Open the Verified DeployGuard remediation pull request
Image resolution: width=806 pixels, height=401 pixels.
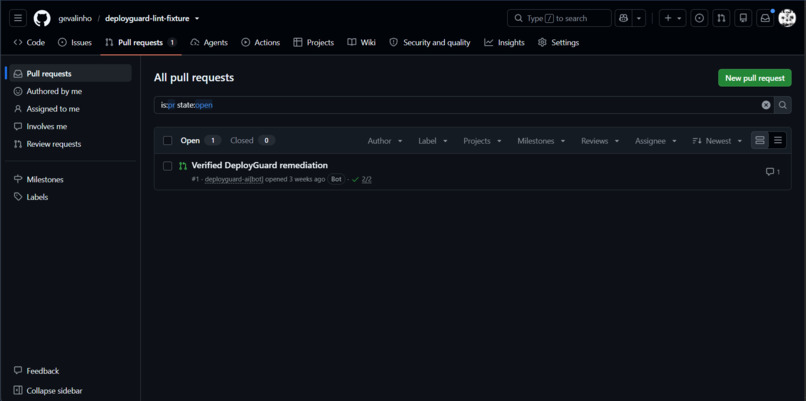(x=260, y=165)
